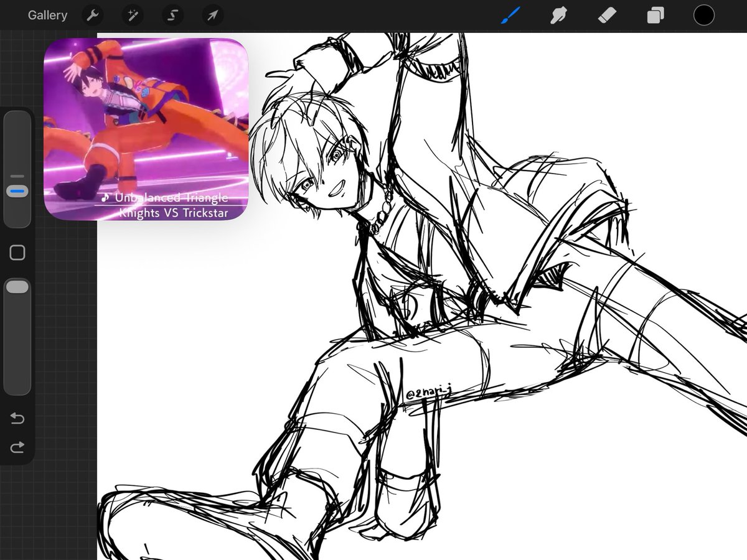This screenshot has height=560, width=747.
Task: Open the Gallery view
Action: [47, 16]
